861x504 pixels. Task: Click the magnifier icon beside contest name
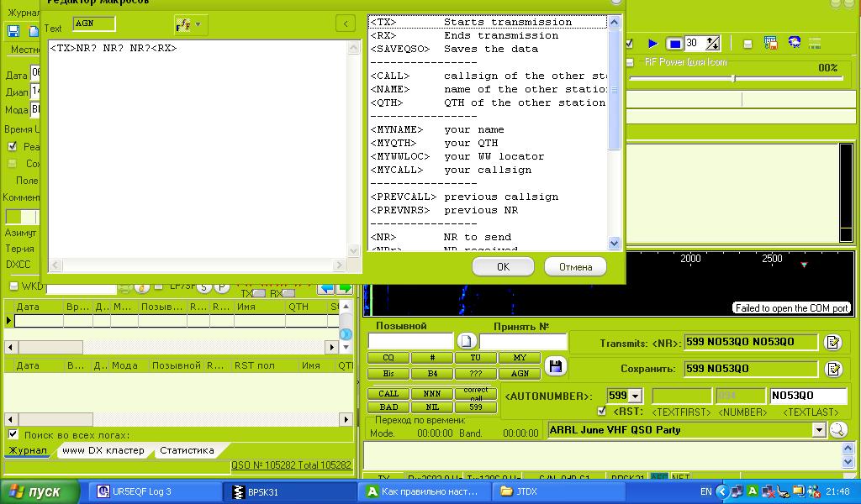(837, 430)
